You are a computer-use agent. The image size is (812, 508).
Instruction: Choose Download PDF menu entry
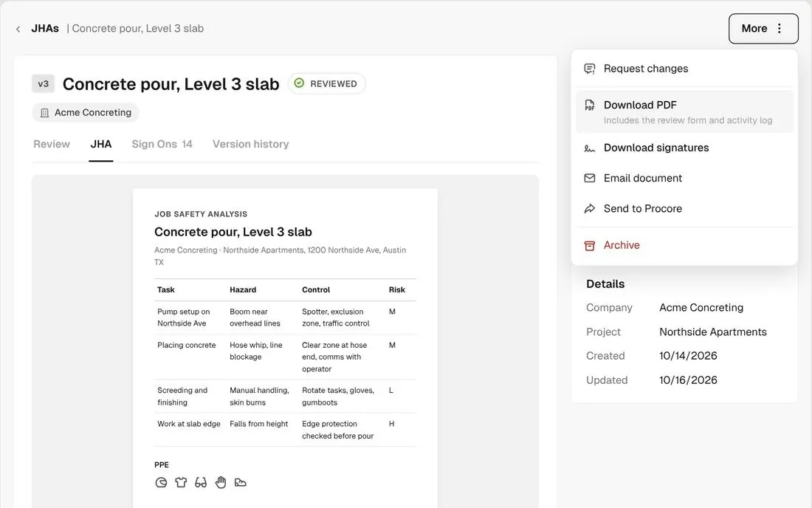coord(684,111)
